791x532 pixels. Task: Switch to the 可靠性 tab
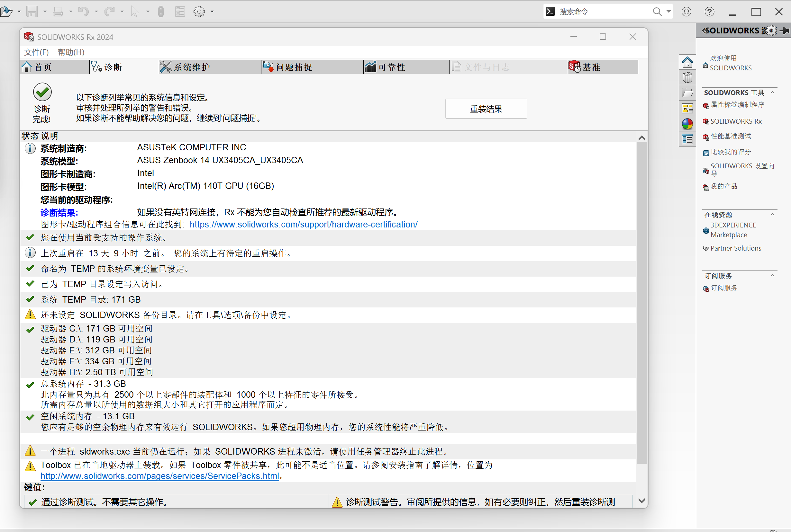[406, 67]
